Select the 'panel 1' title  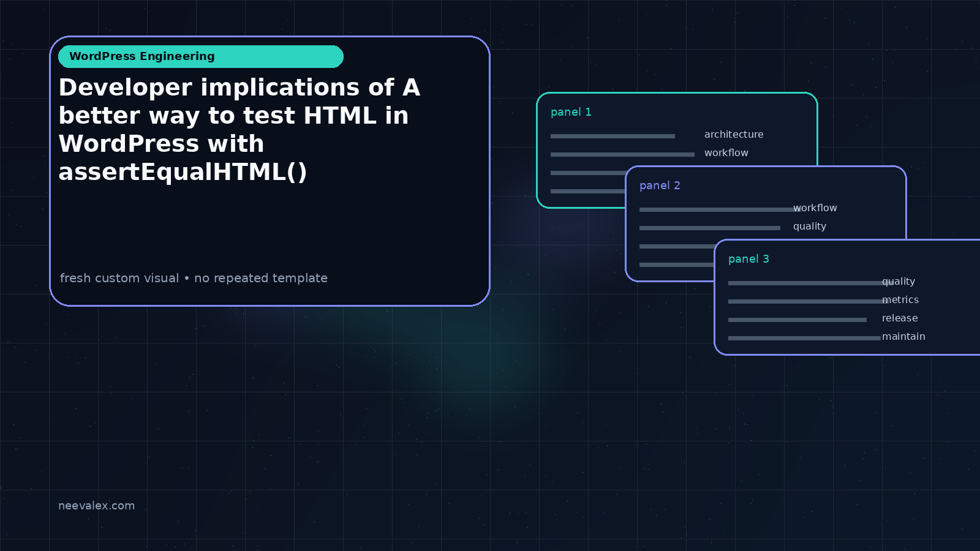tap(571, 112)
